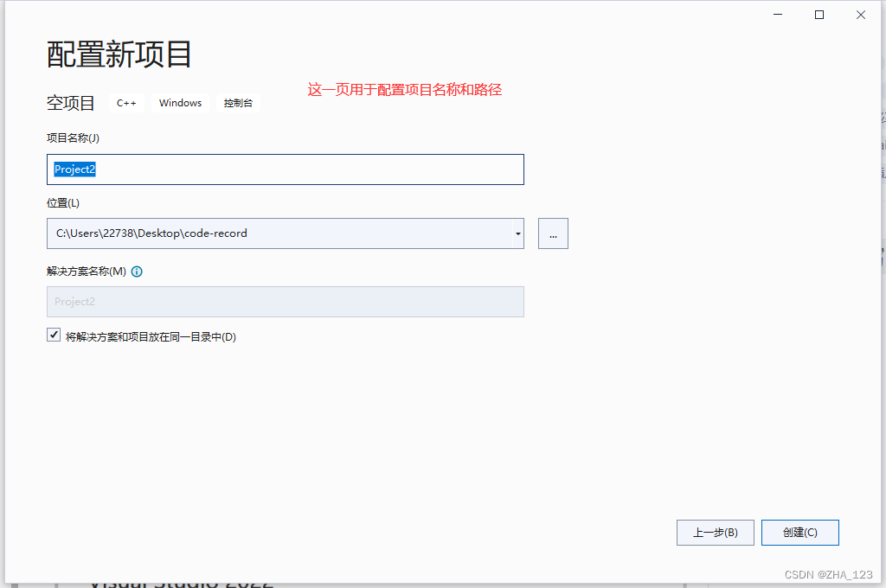Screen dimensions: 886x588
Task: Go back with the 上一步(B) button
Action: point(715,533)
